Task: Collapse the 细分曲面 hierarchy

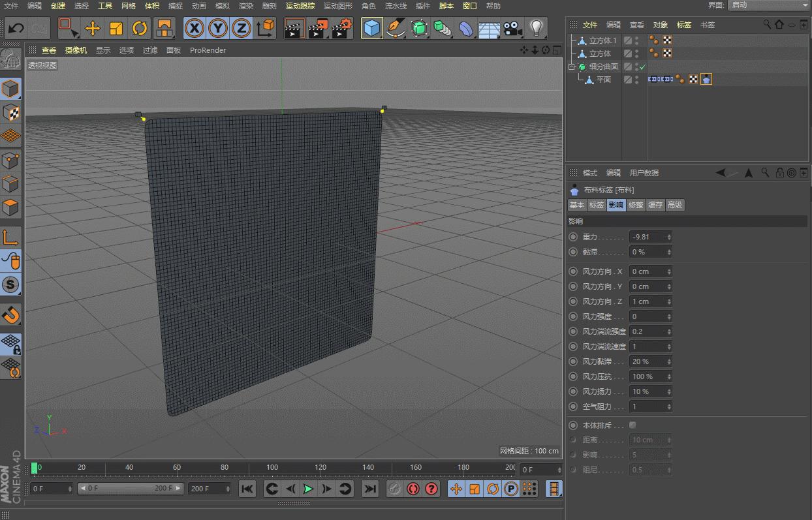Action: tap(572, 66)
